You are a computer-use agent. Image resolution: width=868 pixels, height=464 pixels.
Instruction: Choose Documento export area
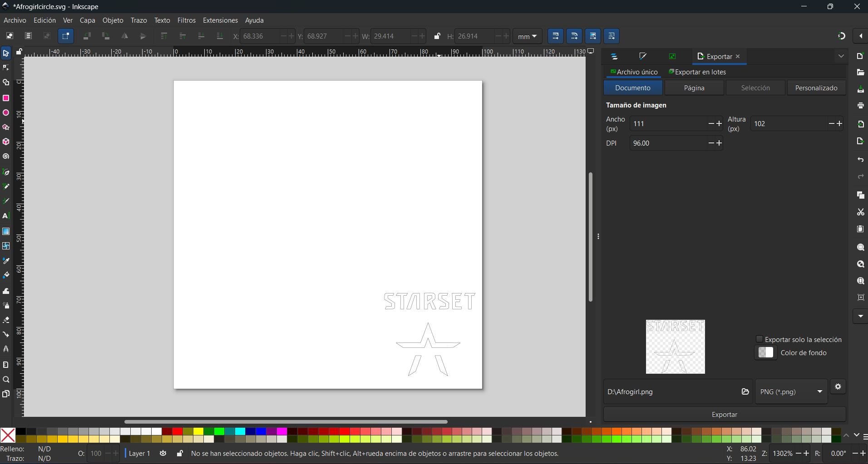633,88
